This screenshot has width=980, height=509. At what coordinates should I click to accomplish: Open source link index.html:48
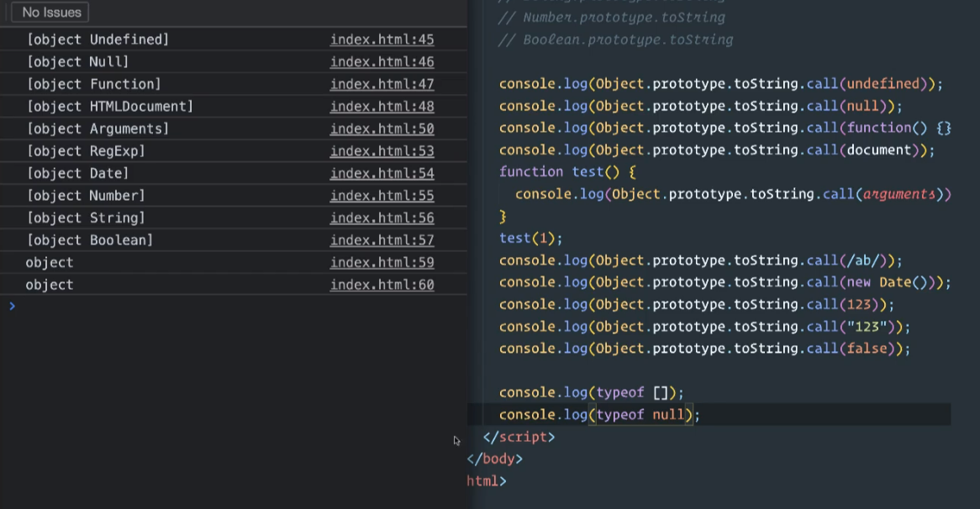coord(382,107)
